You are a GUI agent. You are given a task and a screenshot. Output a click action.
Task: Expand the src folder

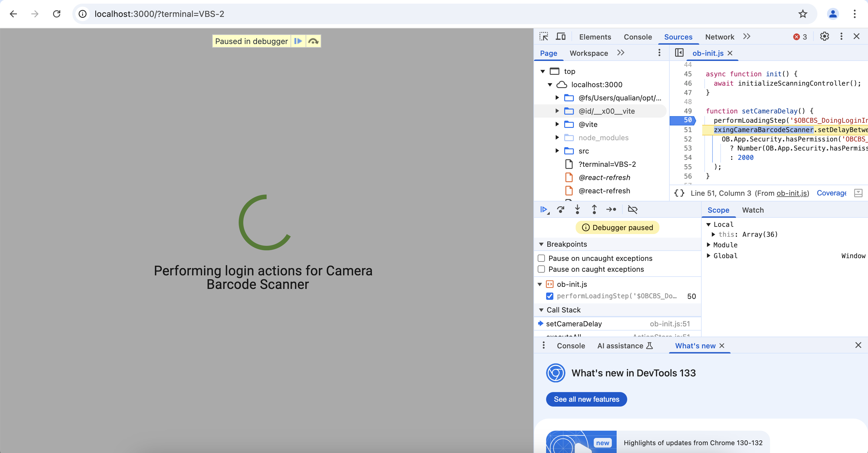pyautogui.click(x=557, y=151)
